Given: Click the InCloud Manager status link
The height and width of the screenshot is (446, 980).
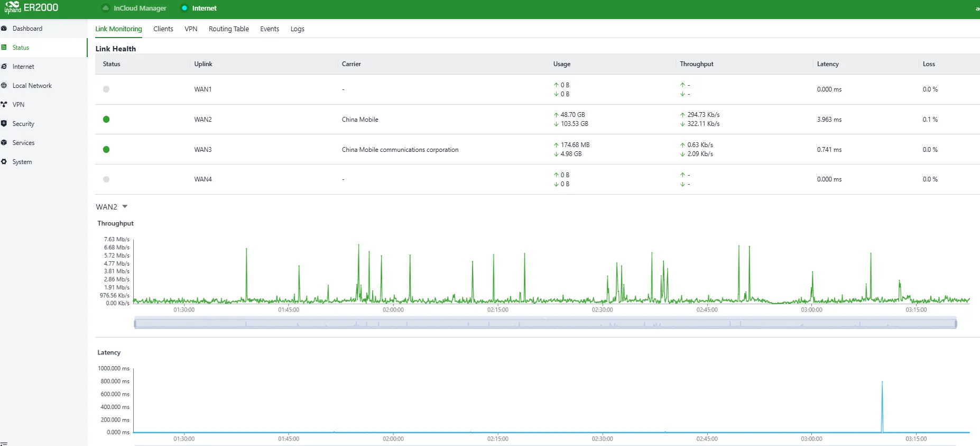Looking at the screenshot, I should 134,8.
